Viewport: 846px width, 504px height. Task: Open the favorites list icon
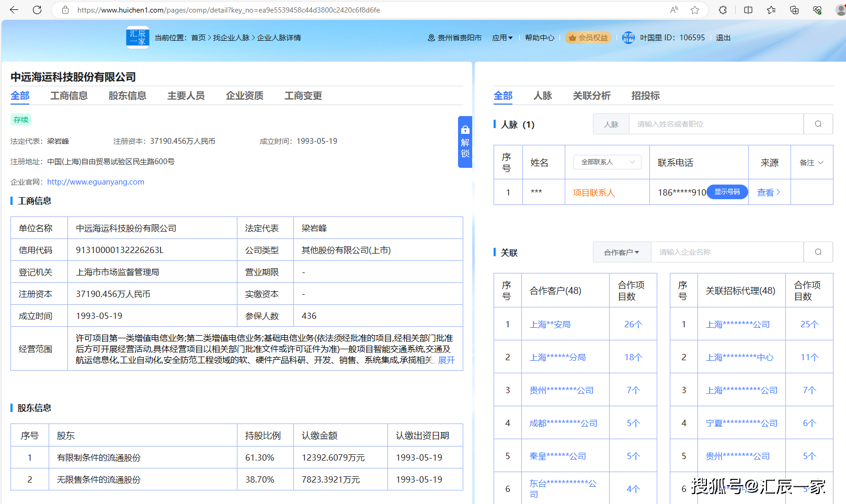coord(771,10)
